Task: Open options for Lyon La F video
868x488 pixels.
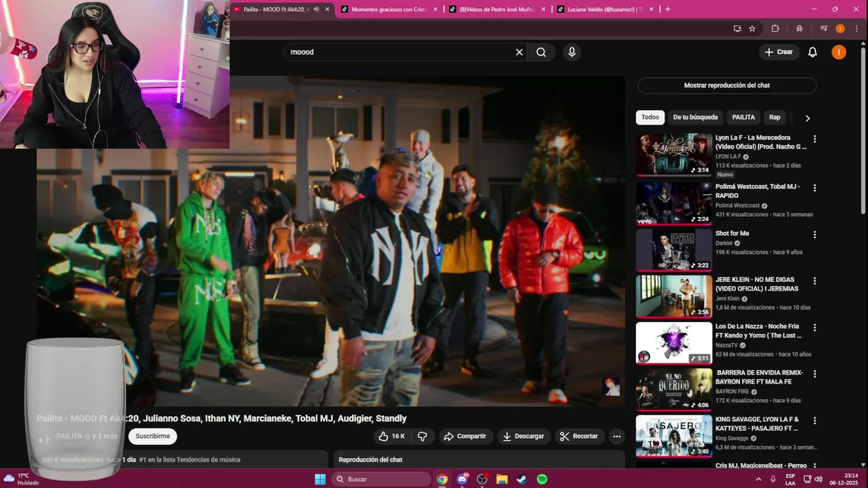Action: point(814,139)
